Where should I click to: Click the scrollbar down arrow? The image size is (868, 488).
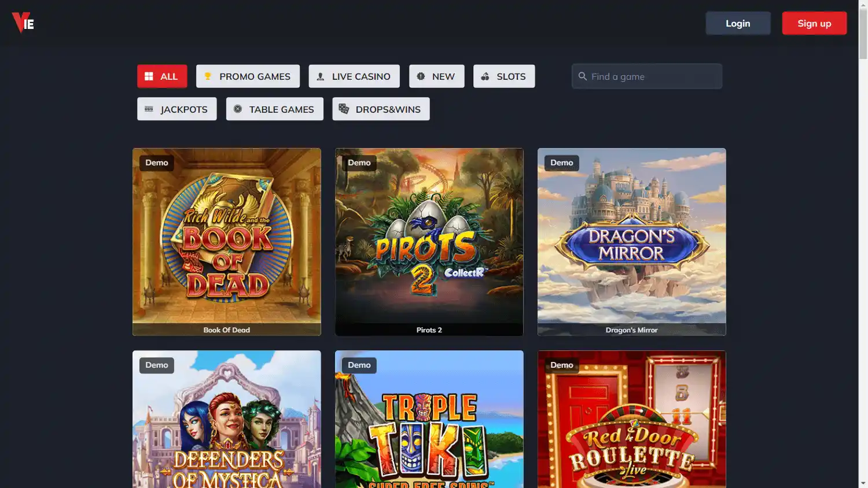[863, 483]
